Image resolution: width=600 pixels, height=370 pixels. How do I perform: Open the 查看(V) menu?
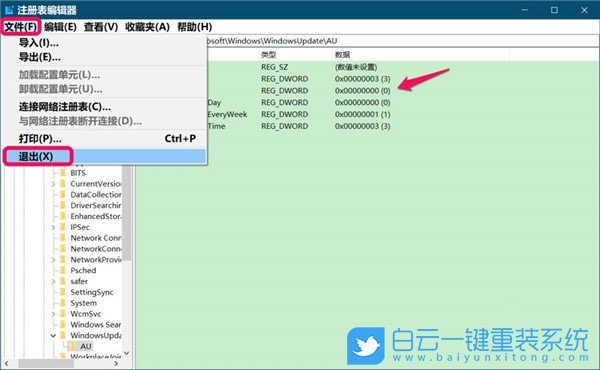pos(101,27)
